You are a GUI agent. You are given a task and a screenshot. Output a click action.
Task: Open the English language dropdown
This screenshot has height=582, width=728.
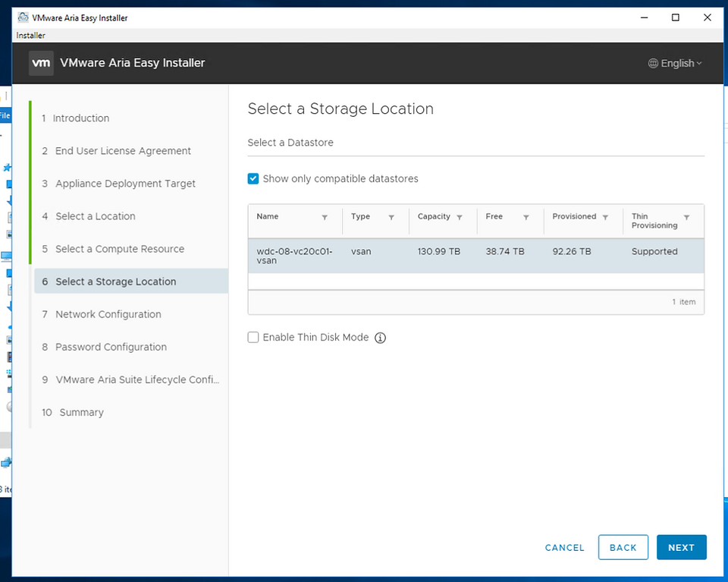click(x=676, y=63)
